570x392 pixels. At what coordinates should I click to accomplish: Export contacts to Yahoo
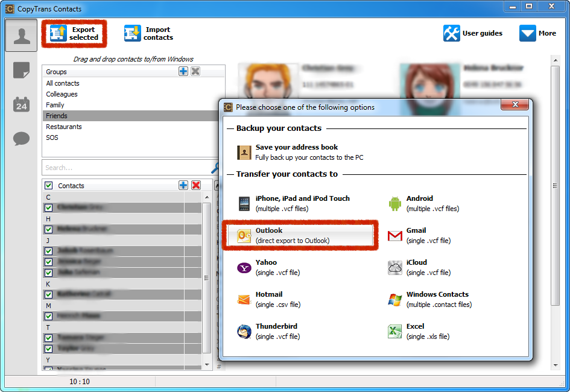coord(268,267)
